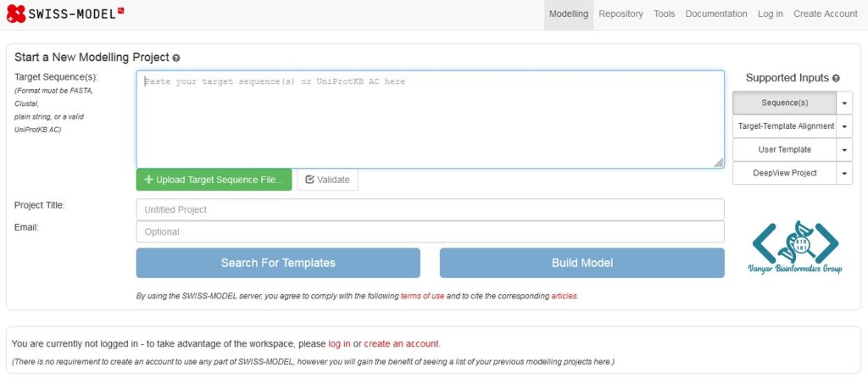Screen dimensions: 868x384
Task: Open the Tools menu
Action: pos(664,14)
